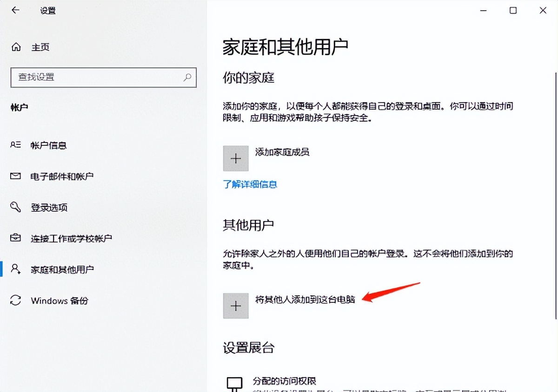Go to 登录选项 page
The height and width of the screenshot is (392, 558).
pyautogui.click(x=49, y=208)
